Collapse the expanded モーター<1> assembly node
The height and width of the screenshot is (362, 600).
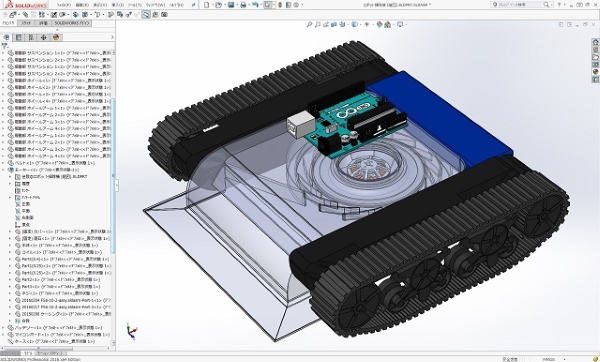click(3, 170)
